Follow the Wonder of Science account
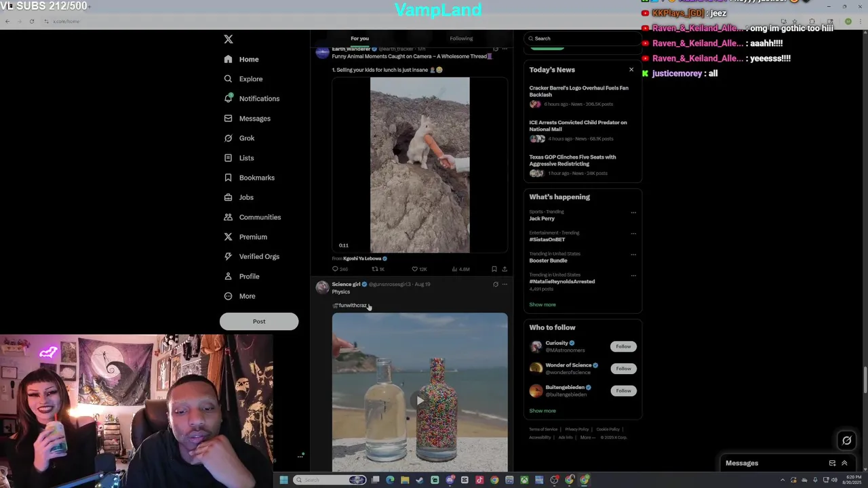Viewport: 868px width, 488px height. (x=623, y=369)
